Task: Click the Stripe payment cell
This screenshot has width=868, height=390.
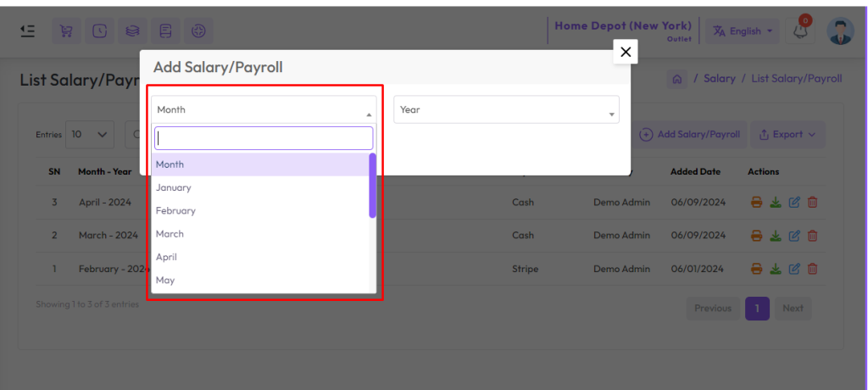Action: [526, 270]
